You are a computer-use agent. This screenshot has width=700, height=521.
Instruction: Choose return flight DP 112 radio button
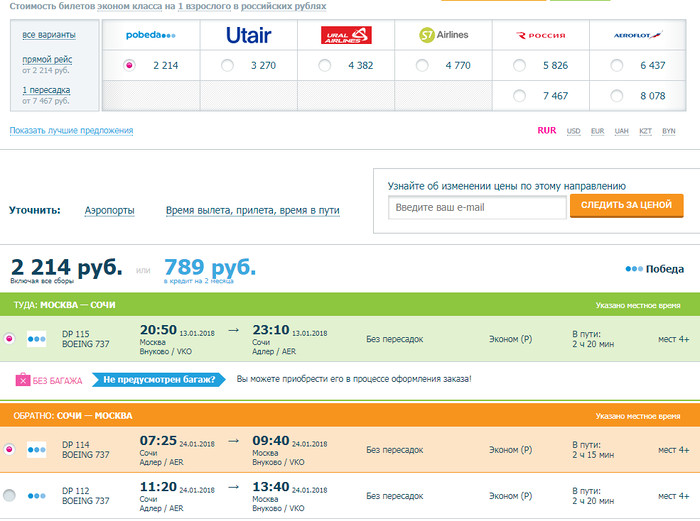(x=9, y=495)
